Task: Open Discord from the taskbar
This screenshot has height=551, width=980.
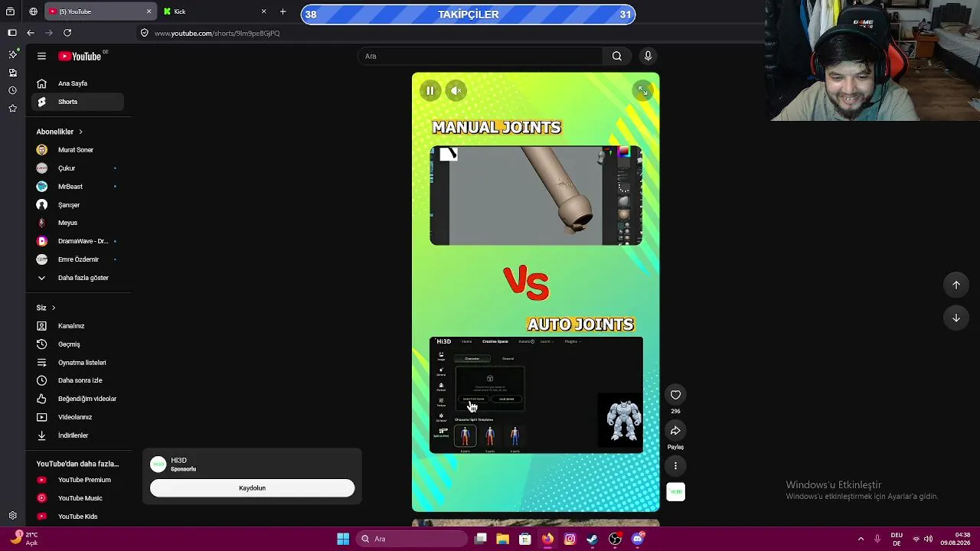Action: pos(638,539)
